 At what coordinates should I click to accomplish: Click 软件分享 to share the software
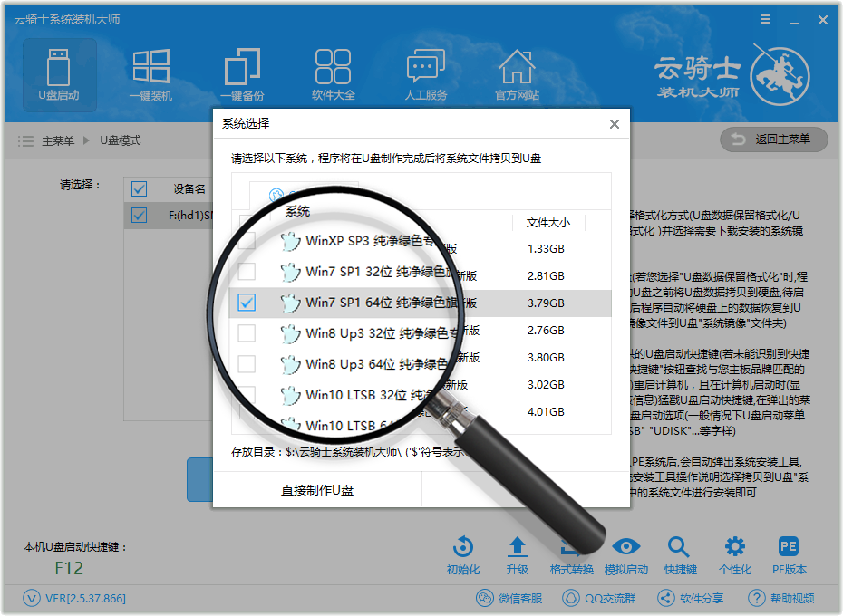point(691,598)
